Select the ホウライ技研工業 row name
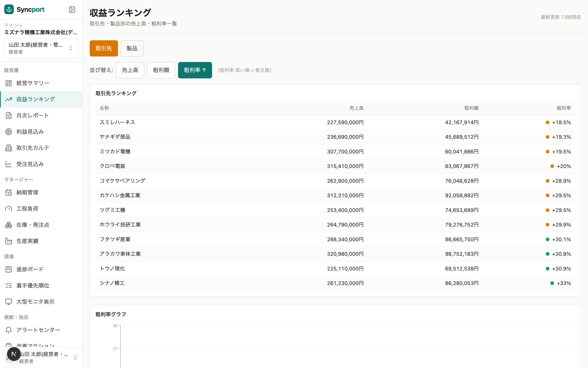588x368 pixels. pos(120,225)
